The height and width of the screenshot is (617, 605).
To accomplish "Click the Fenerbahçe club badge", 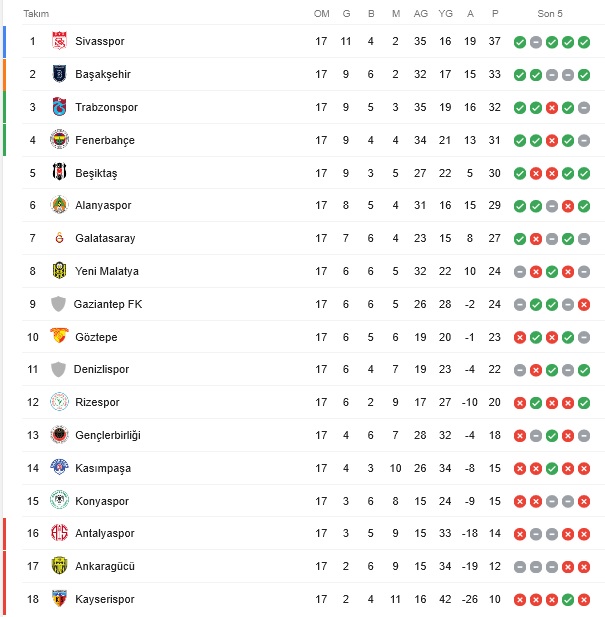I will 59,140.
